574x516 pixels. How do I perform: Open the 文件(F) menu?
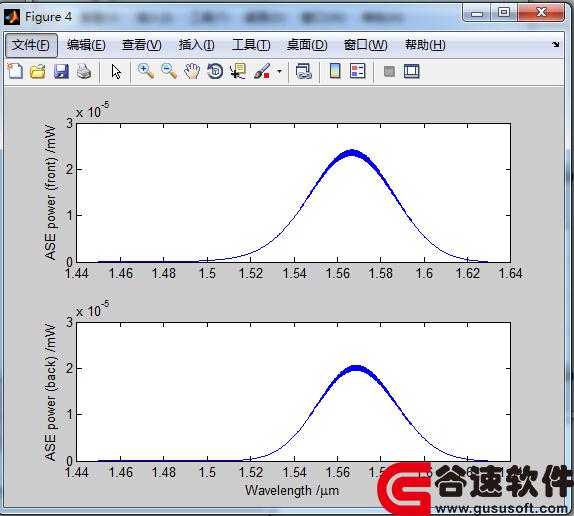(31, 45)
